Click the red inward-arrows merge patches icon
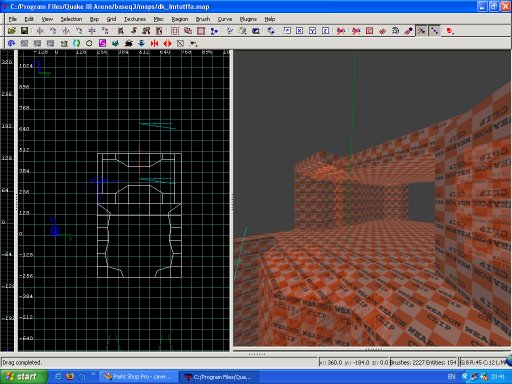Viewport: 512px width, 384px height. coord(154,43)
